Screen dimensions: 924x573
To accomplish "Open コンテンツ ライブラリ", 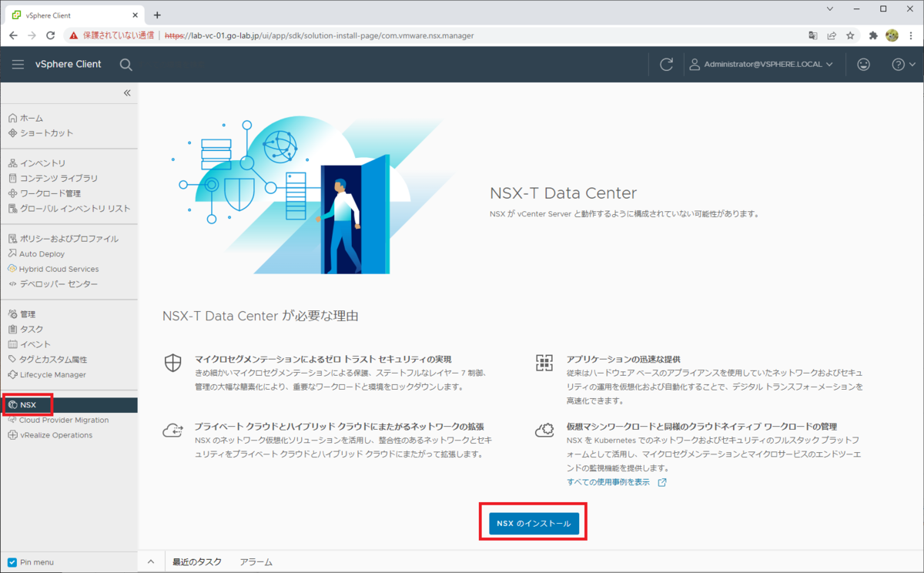I will (52, 178).
